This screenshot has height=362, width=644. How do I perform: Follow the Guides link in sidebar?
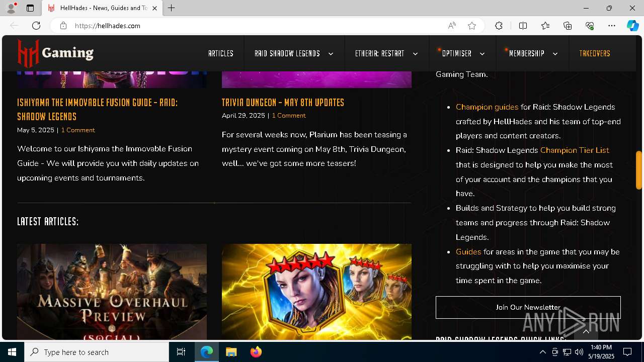[468, 252]
